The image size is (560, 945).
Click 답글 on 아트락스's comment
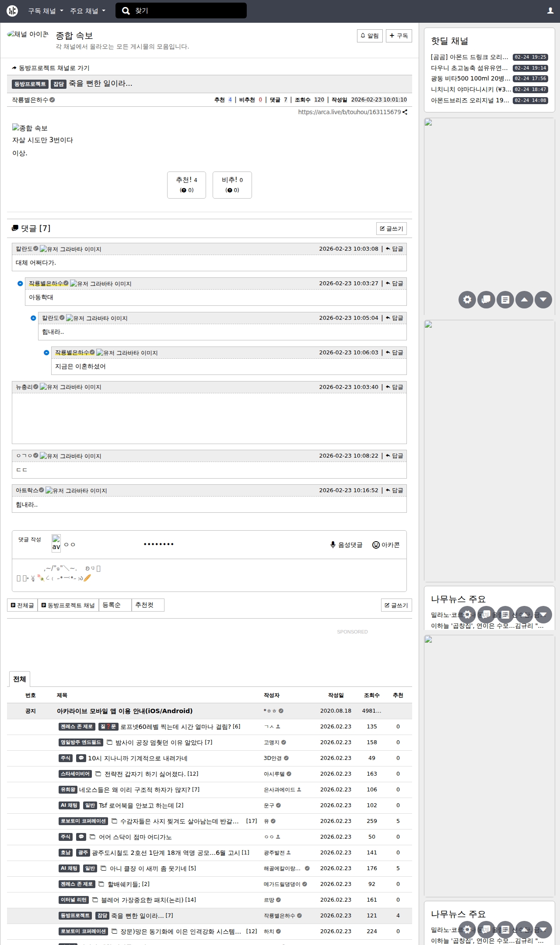pos(395,490)
